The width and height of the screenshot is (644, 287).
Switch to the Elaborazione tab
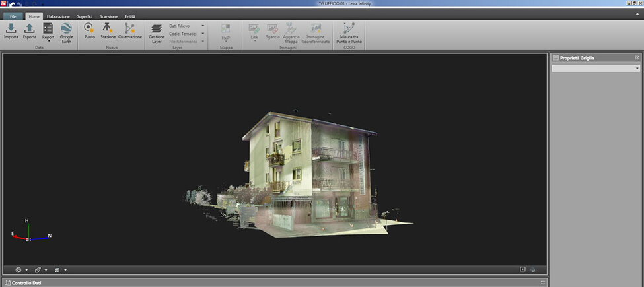coord(58,16)
